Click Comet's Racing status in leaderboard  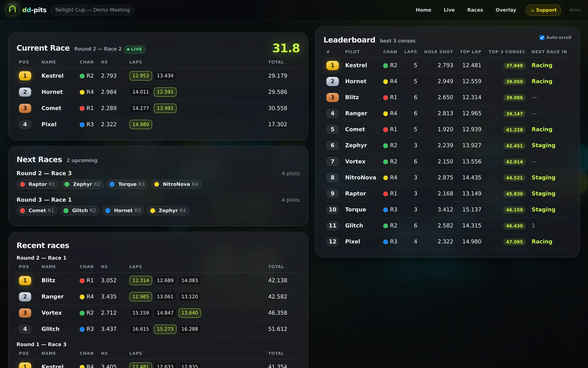coord(542,130)
